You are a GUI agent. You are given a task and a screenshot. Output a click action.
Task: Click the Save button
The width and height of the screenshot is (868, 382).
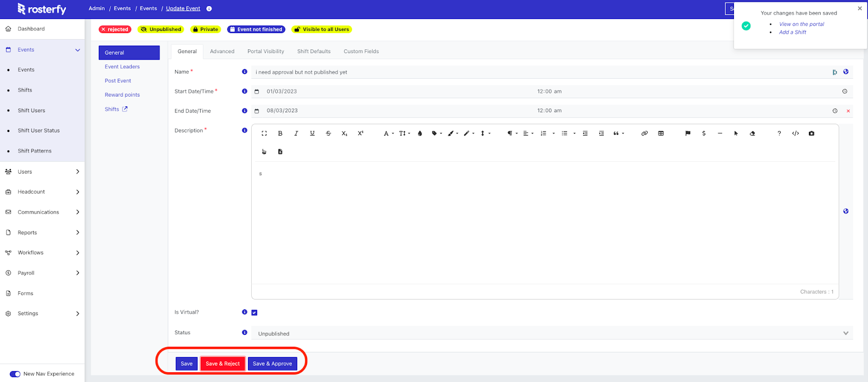(187, 364)
